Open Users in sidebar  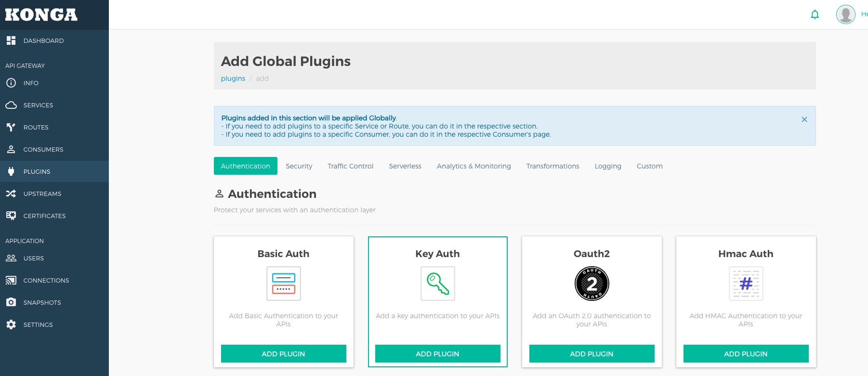coord(54,259)
